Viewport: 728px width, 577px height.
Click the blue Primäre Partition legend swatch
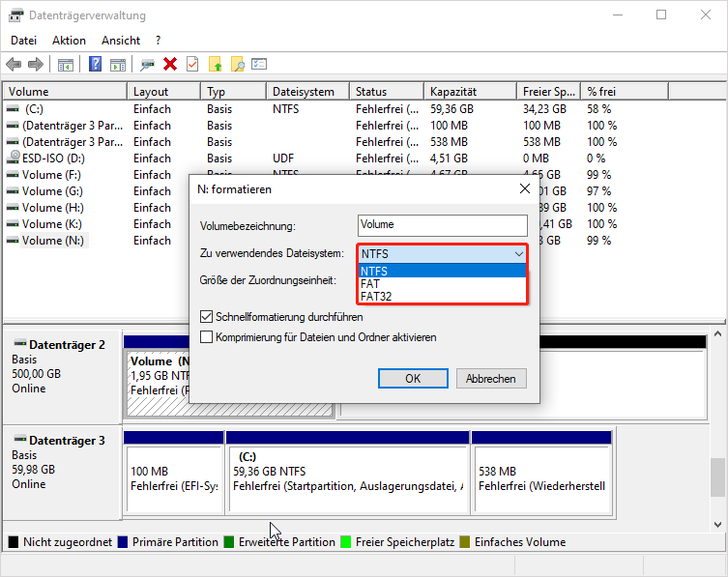(x=123, y=541)
